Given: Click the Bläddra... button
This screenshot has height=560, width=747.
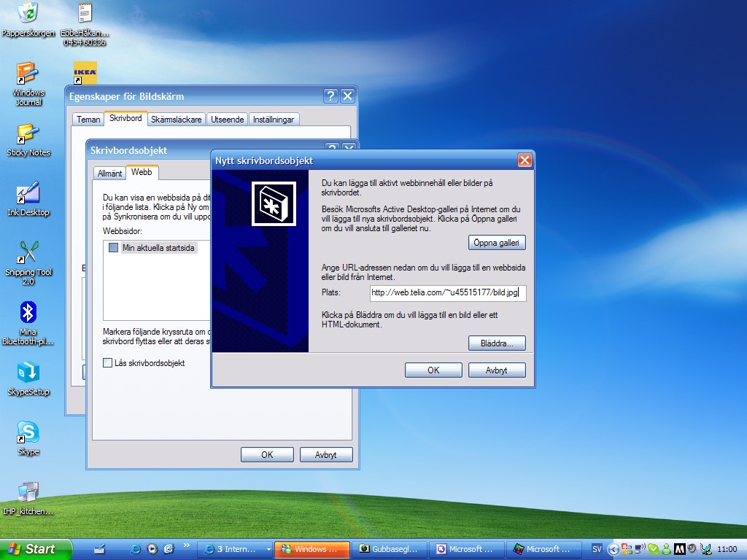Looking at the screenshot, I should click(496, 343).
